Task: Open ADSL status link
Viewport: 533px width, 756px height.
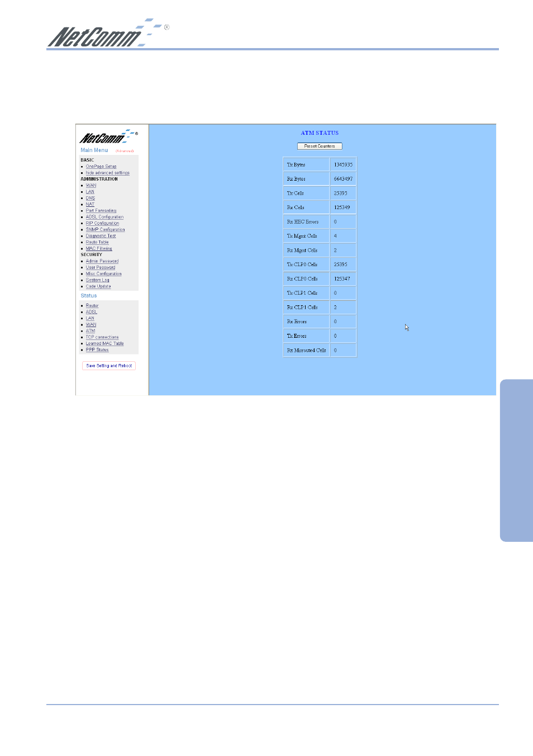Action: (x=92, y=312)
